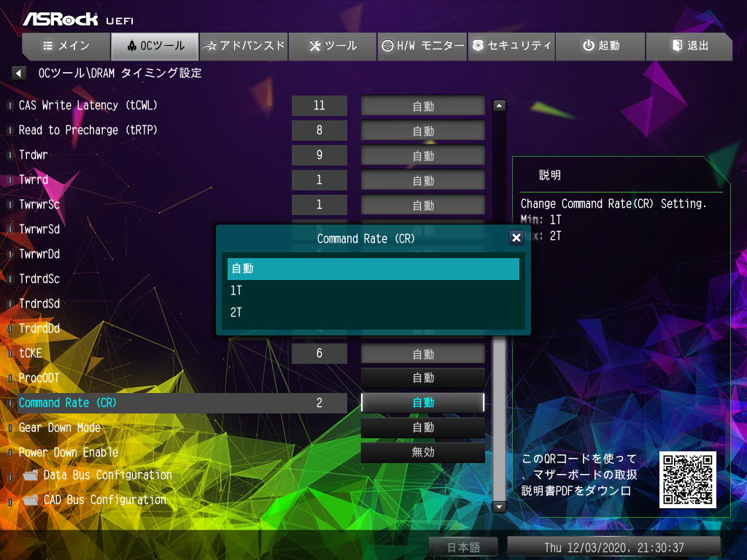Click the shield icon on セキュリティ tab
Image resolution: width=747 pixels, height=560 pixels.
click(x=478, y=45)
